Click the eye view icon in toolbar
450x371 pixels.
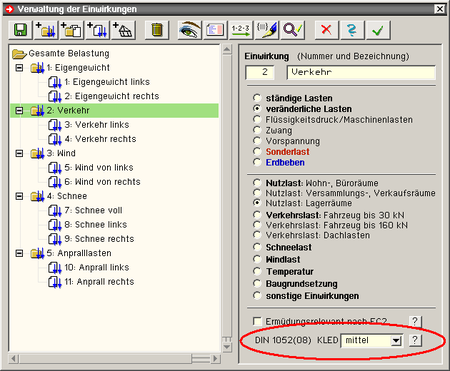pos(189,30)
